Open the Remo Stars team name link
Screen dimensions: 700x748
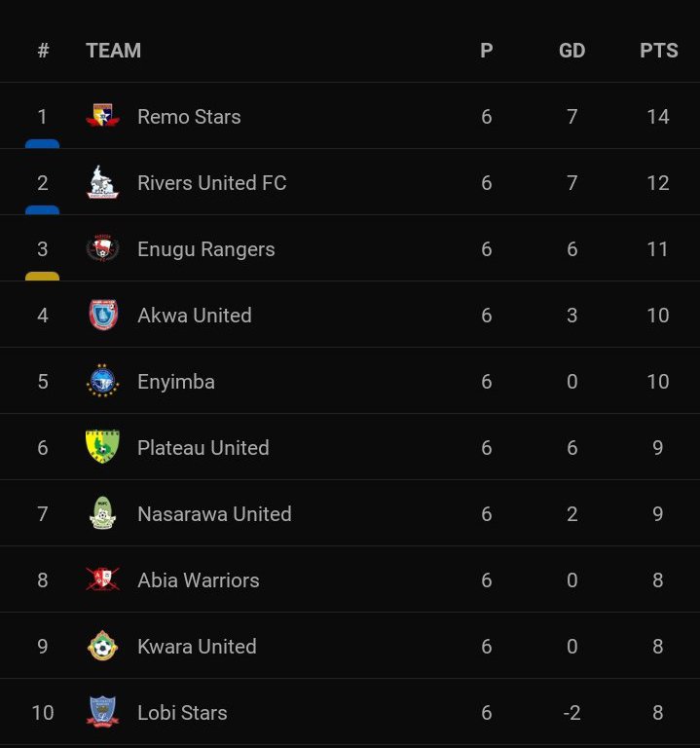[x=189, y=117]
